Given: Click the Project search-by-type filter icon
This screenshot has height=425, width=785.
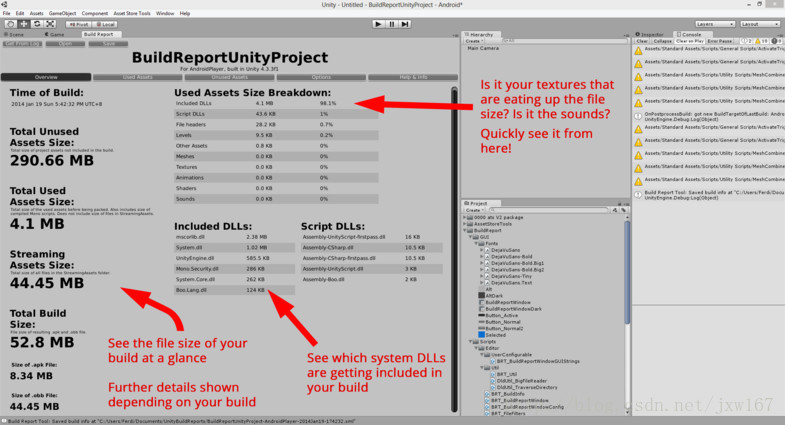Looking at the screenshot, I should 615,210.
